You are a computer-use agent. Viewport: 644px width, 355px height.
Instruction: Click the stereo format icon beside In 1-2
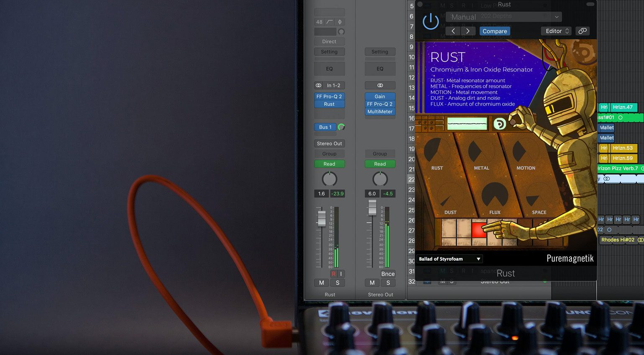pos(319,85)
